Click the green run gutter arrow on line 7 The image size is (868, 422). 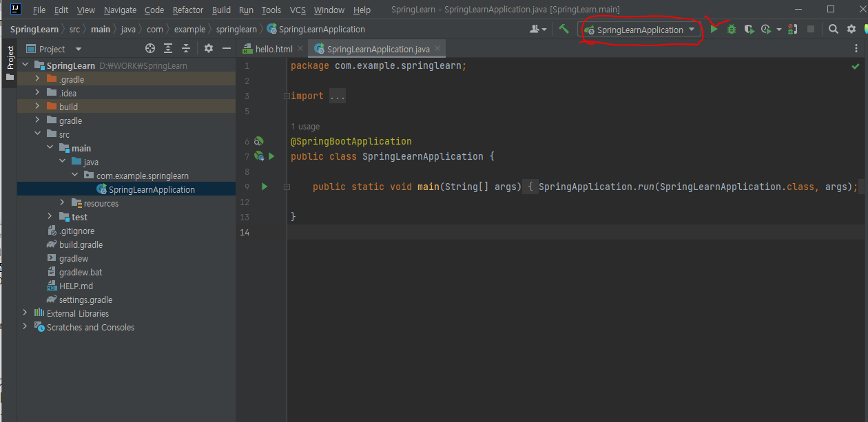coord(271,156)
